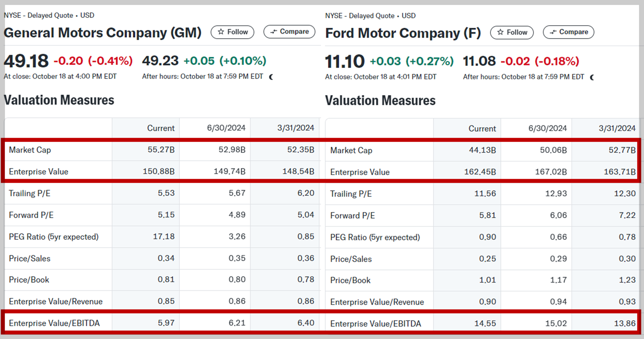The height and width of the screenshot is (339, 644).
Task: Click moon icon beside Ford after-hours time
Action: (592, 77)
